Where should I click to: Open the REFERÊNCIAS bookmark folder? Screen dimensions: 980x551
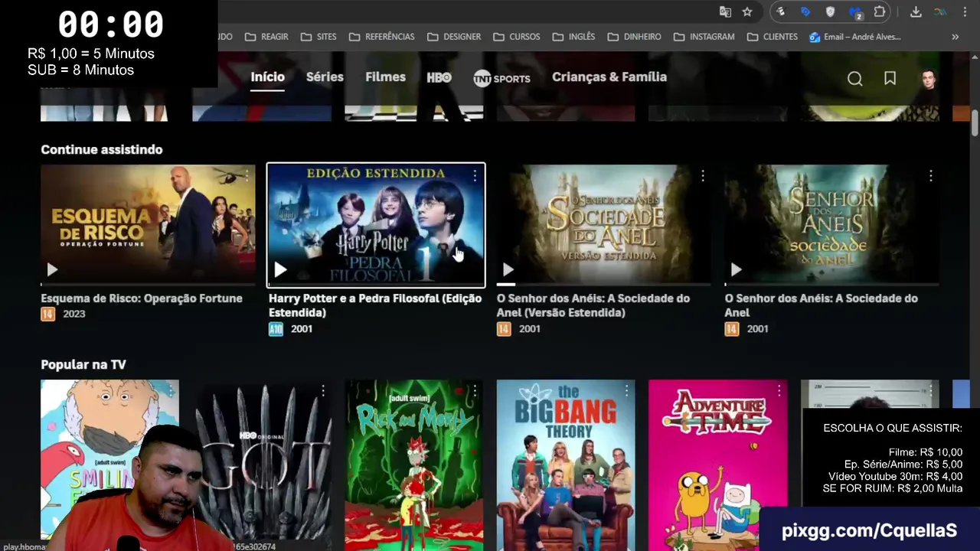tap(381, 37)
